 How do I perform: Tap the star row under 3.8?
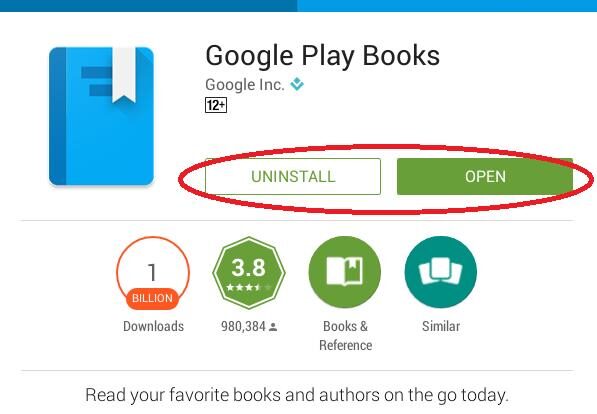coord(249,287)
